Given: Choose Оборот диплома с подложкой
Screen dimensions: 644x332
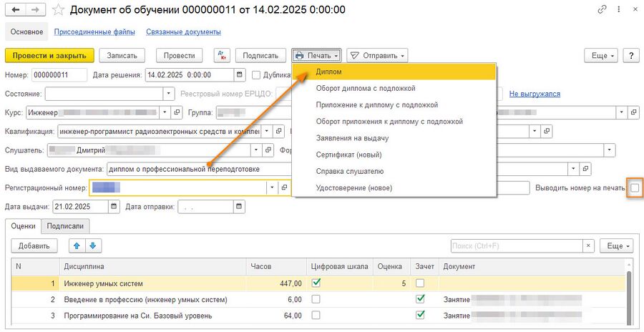Looking at the screenshot, I should [x=394, y=88].
